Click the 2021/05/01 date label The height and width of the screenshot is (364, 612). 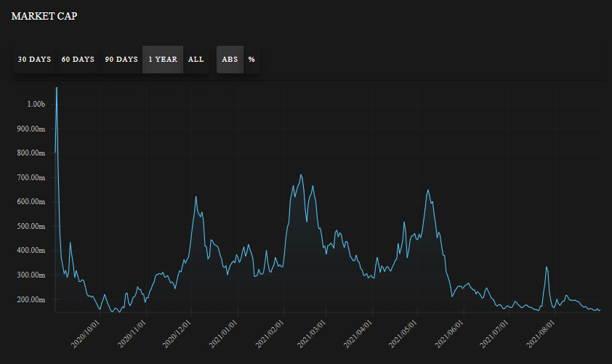pyautogui.click(x=403, y=334)
